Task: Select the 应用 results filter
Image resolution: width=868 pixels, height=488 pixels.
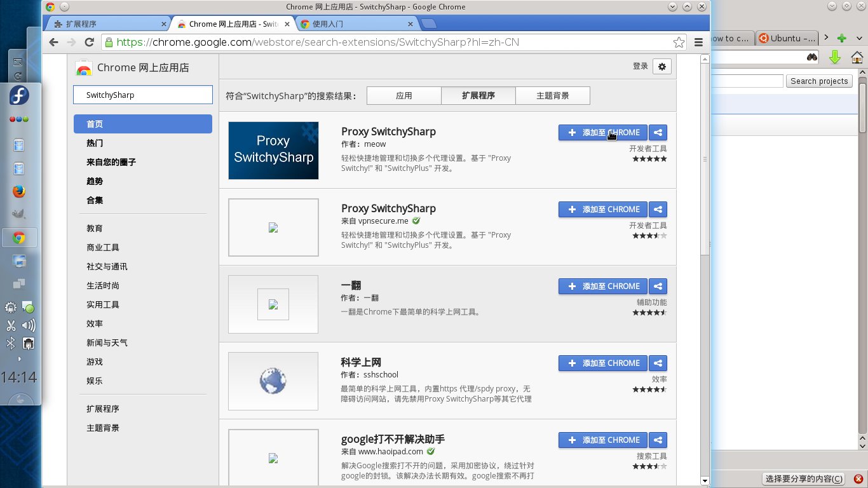Action: tap(404, 96)
